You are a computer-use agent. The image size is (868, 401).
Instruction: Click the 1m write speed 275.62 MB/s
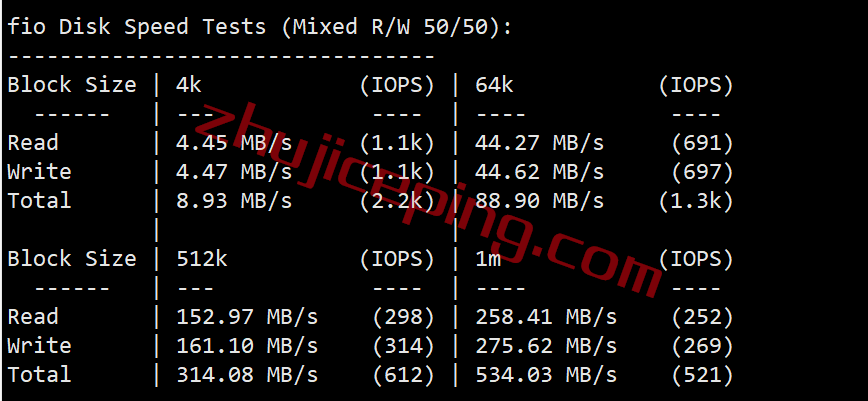point(546,346)
